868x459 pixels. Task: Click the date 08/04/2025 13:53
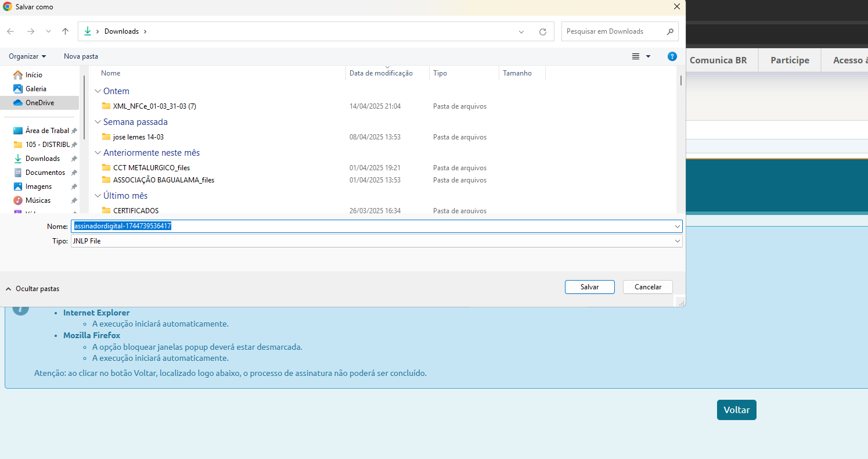click(x=375, y=137)
